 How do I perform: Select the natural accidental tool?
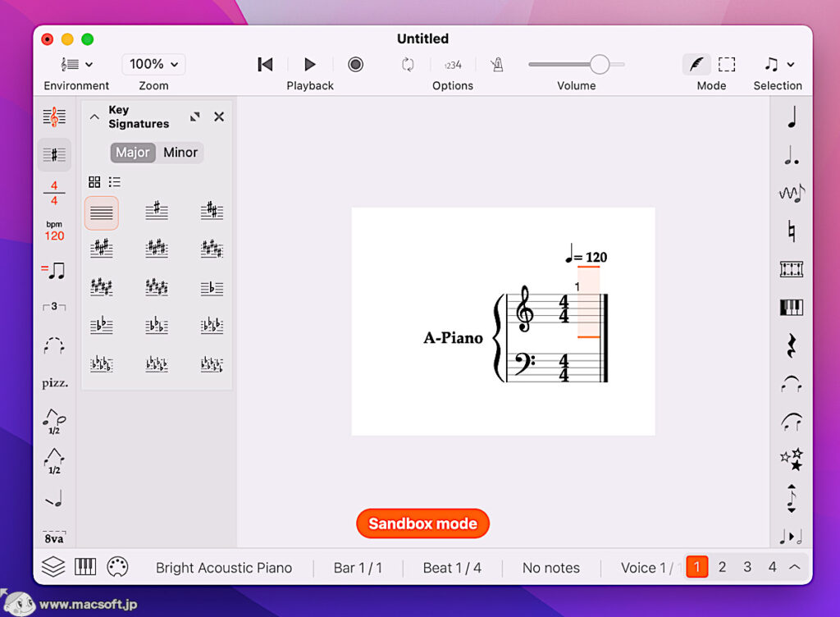(x=792, y=231)
